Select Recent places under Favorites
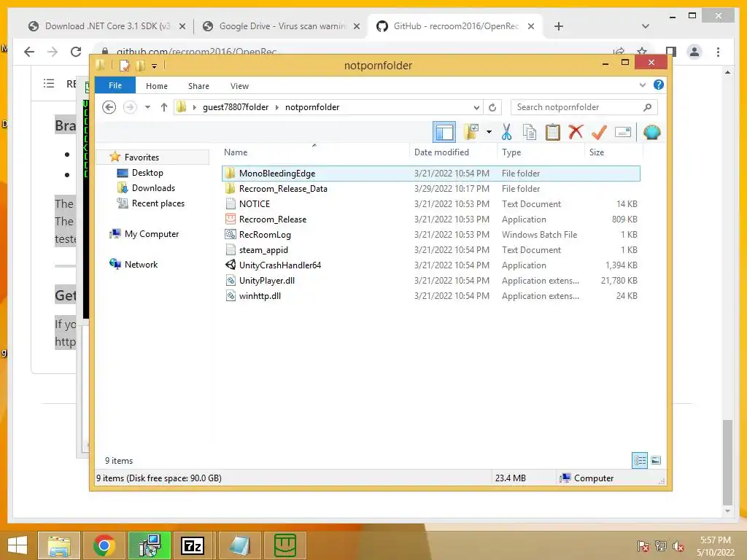The width and height of the screenshot is (747, 560). click(x=158, y=203)
